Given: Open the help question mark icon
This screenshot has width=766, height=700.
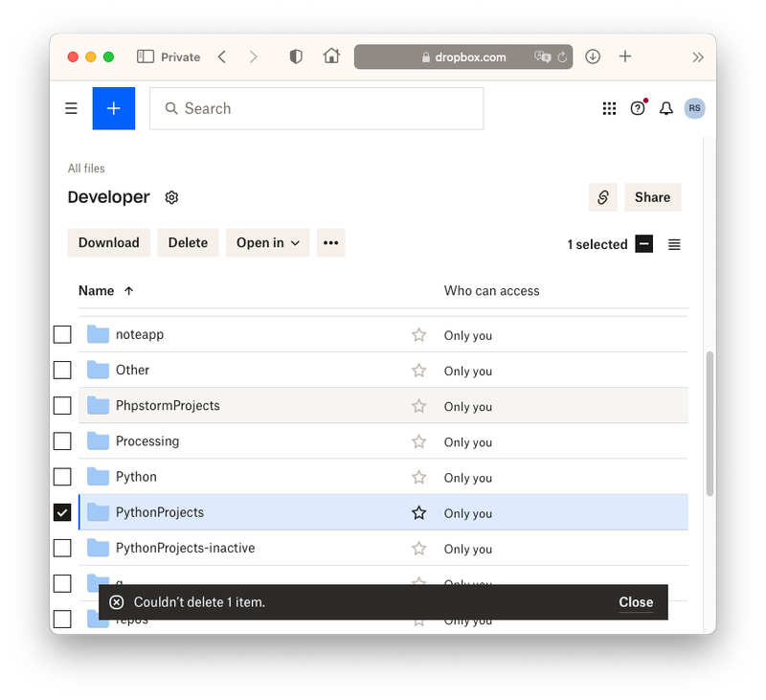Looking at the screenshot, I should (x=638, y=108).
